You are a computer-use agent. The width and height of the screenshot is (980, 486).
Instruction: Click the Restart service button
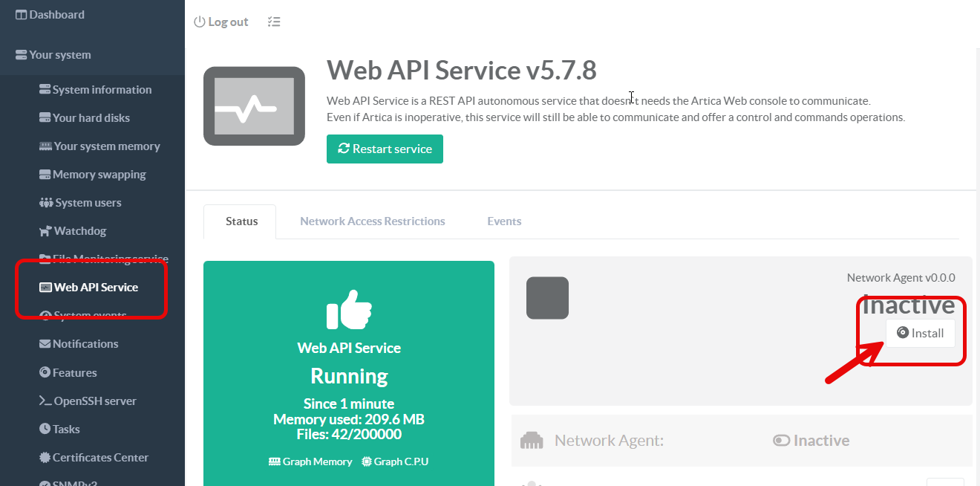pyautogui.click(x=385, y=149)
